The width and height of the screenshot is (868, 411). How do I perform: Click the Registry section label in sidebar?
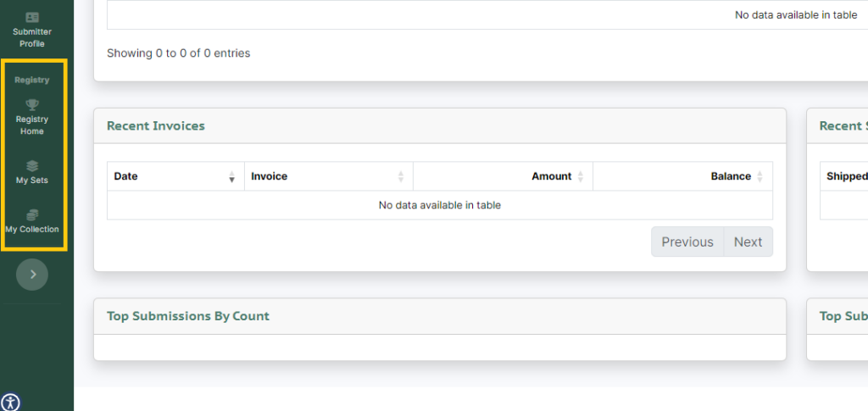coord(32,81)
